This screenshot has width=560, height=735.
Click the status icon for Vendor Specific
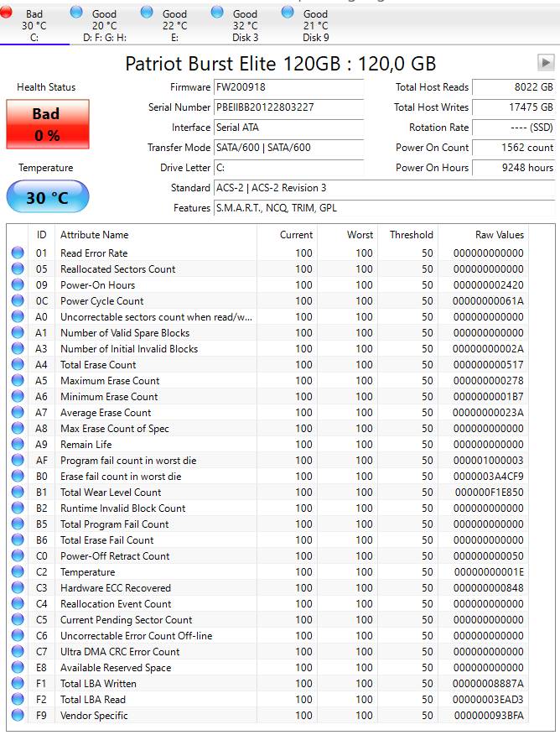click(x=18, y=715)
